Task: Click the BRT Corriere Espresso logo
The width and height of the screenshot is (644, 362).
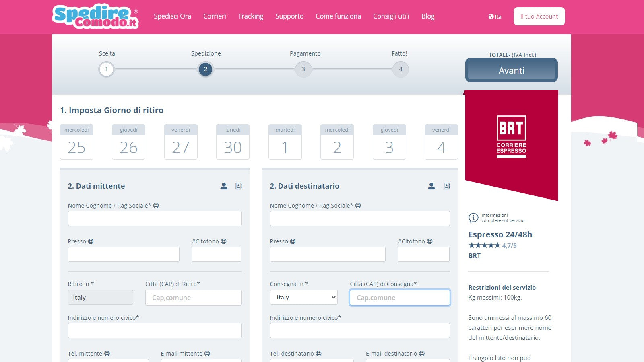Action: (x=511, y=137)
